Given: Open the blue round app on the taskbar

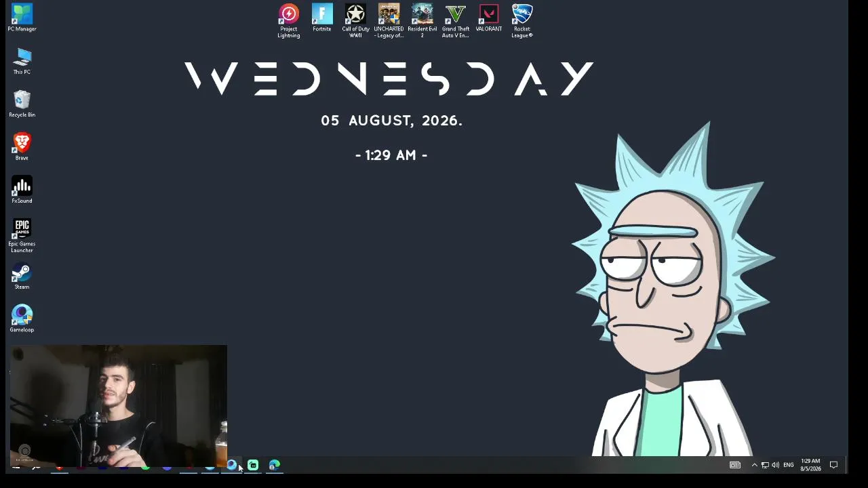Looking at the screenshot, I should tap(231, 465).
